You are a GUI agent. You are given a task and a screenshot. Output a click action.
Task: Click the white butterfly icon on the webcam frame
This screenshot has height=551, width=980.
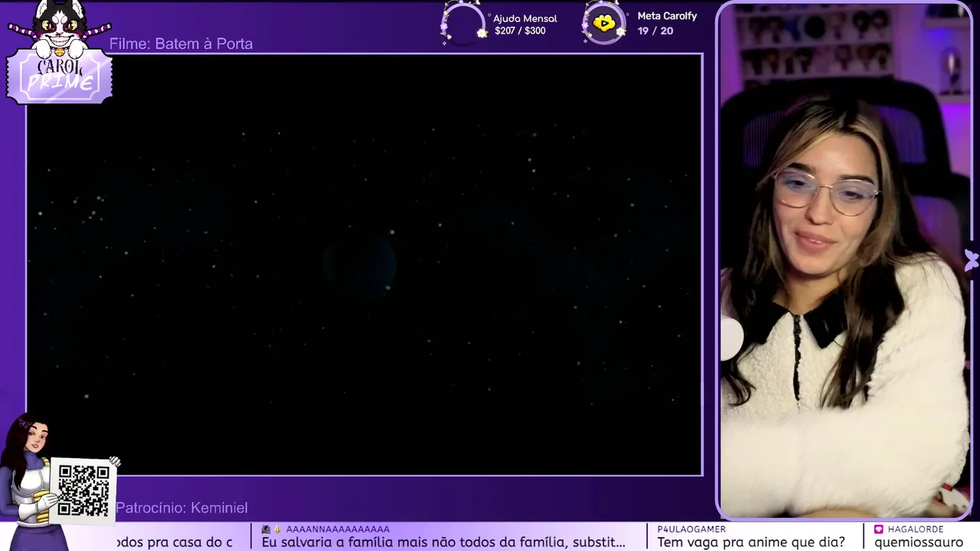(972, 260)
